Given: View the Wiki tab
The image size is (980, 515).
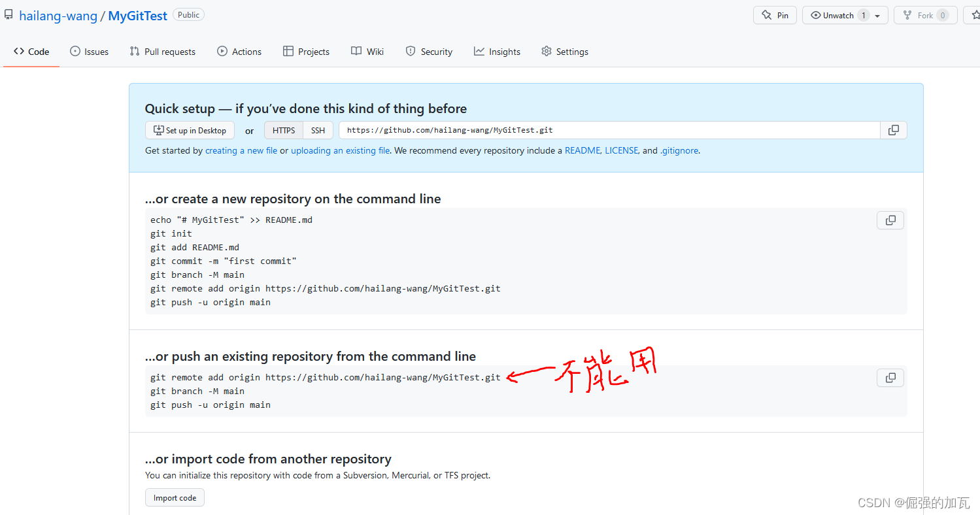Looking at the screenshot, I should click(367, 52).
